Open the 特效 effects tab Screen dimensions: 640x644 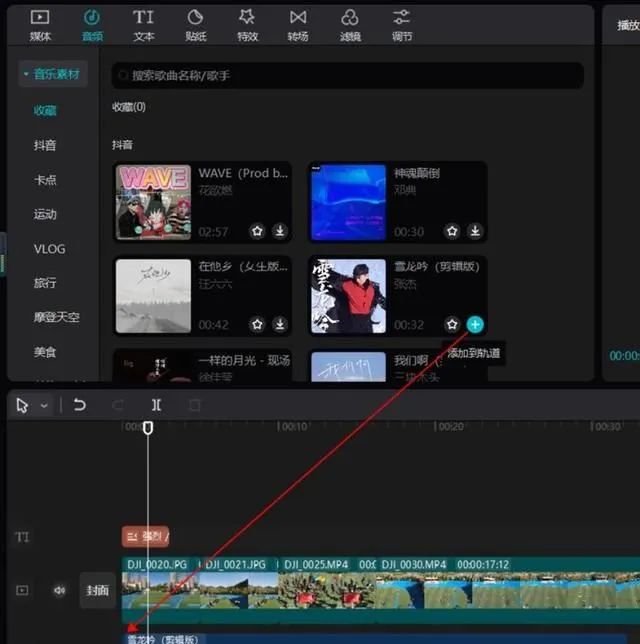pyautogui.click(x=247, y=25)
